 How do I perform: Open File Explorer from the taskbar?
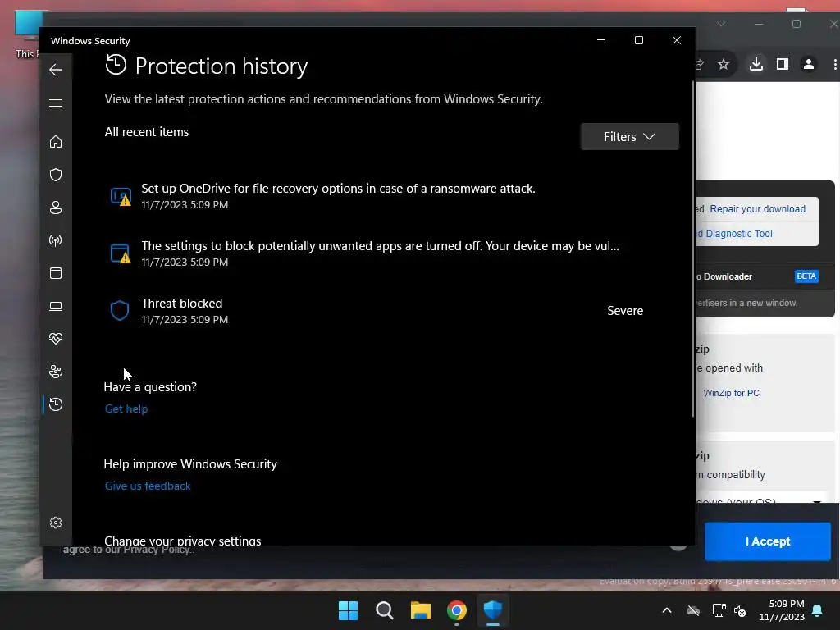tap(421, 610)
